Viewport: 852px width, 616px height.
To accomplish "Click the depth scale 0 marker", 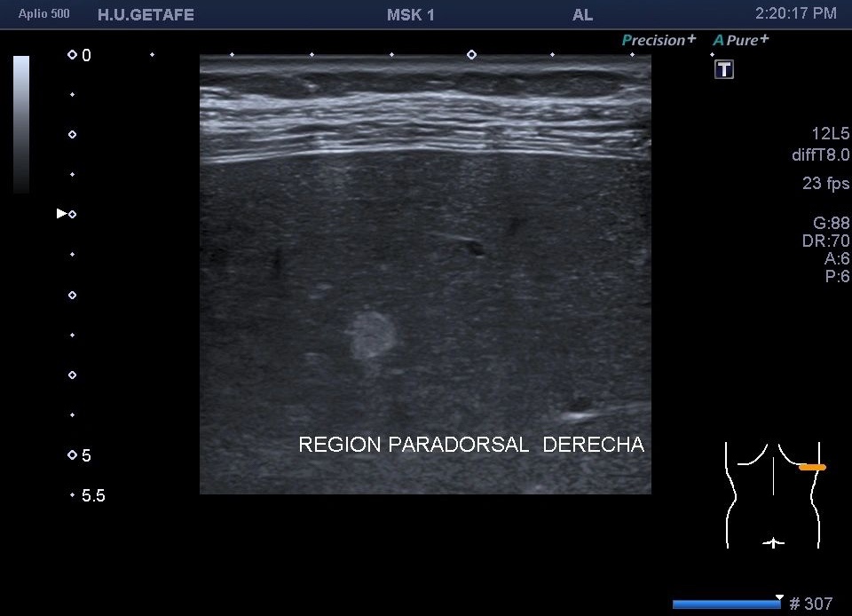I will click(x=79, y=56).
